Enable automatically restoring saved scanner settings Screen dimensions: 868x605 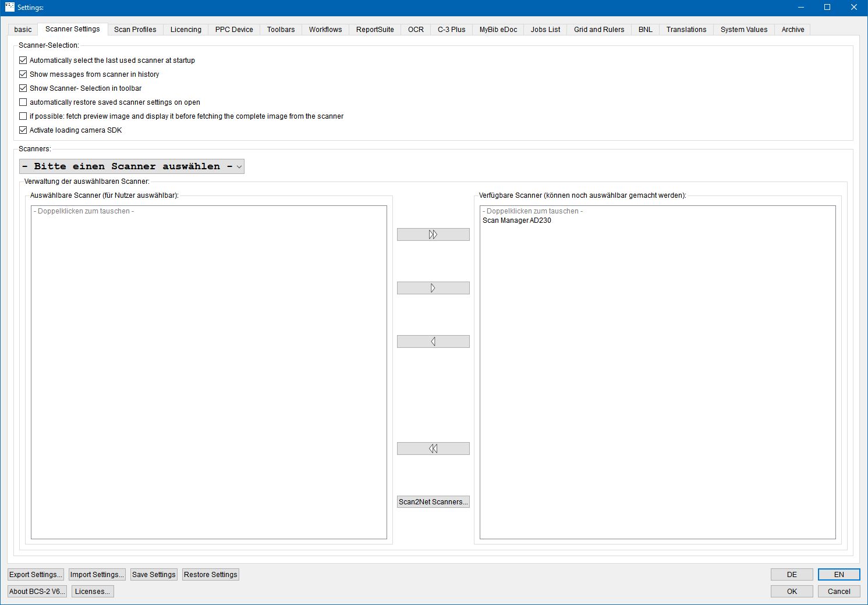(x=23, y=102)
